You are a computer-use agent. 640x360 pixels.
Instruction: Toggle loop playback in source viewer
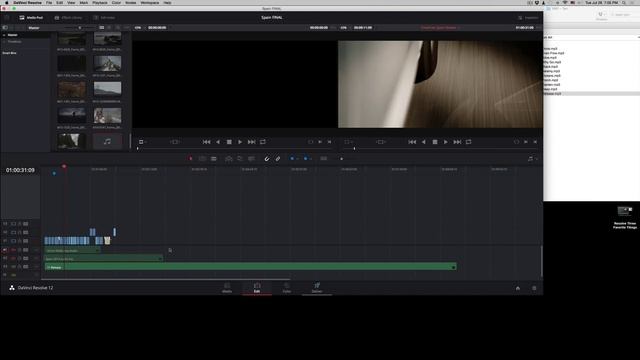(x=263, y=142)
